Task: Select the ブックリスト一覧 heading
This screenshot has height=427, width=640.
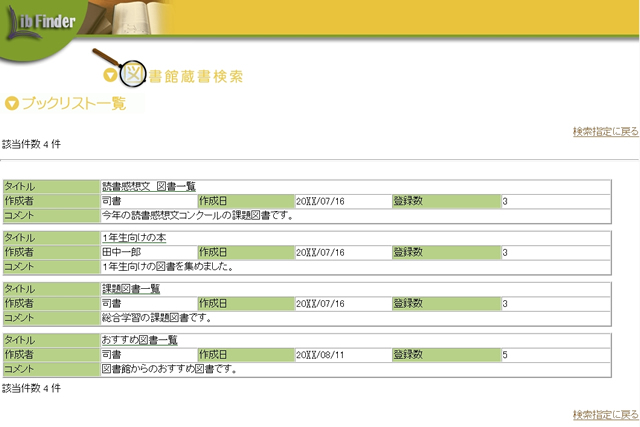Action: pos(74,103)
